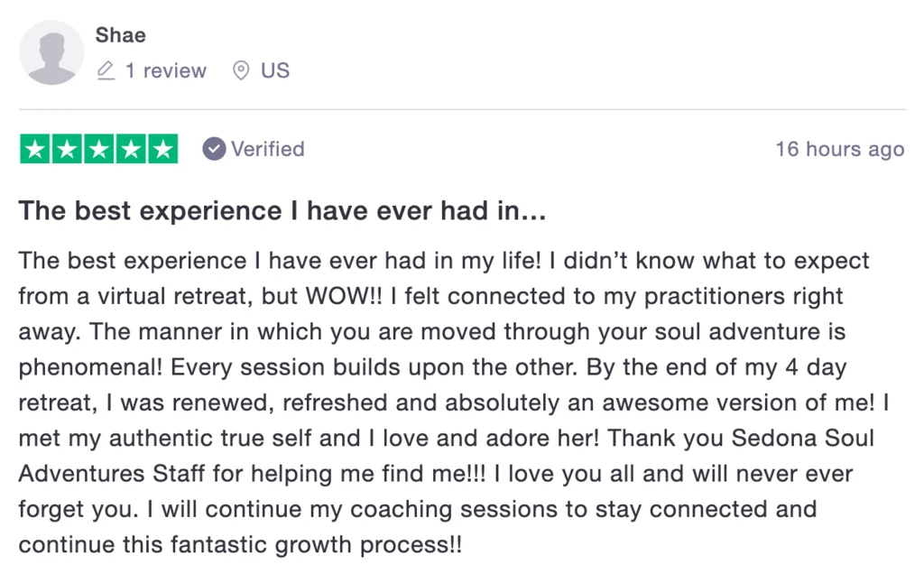Click the pencil review-count icon
The width and height of the screenshot is (924, 574).
coord(106,70)
